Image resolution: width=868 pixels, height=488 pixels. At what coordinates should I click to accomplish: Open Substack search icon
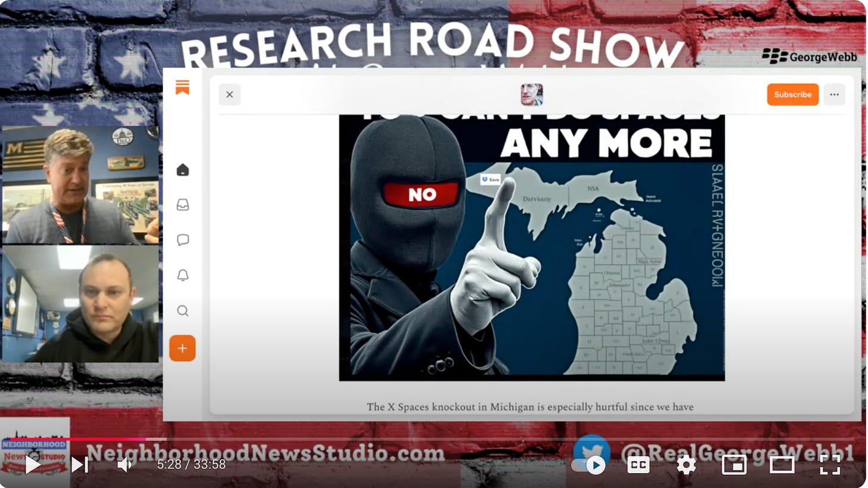pyautogui.click(x=182, y=310)
